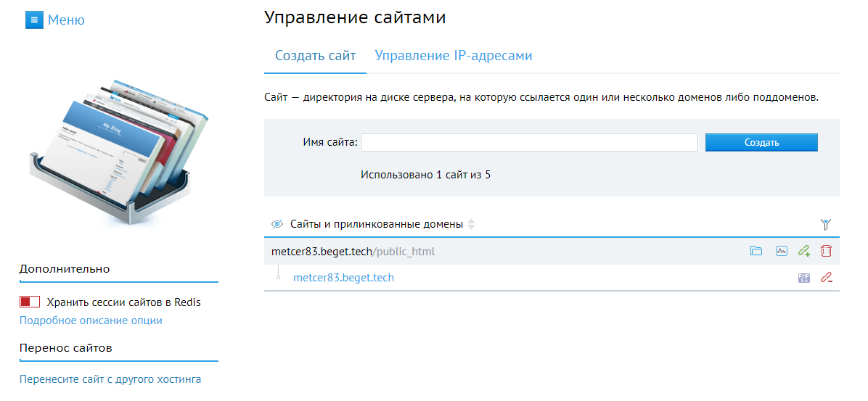Screen dimensions: 868x401
Task: Sort by Сайты и прилинкованные домены arrows
Action: 471,224
